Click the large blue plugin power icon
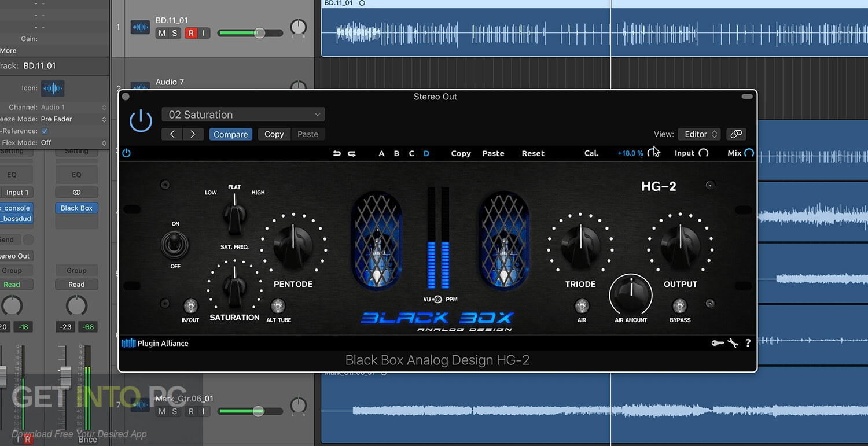868x446 pixels. (141, 121)
